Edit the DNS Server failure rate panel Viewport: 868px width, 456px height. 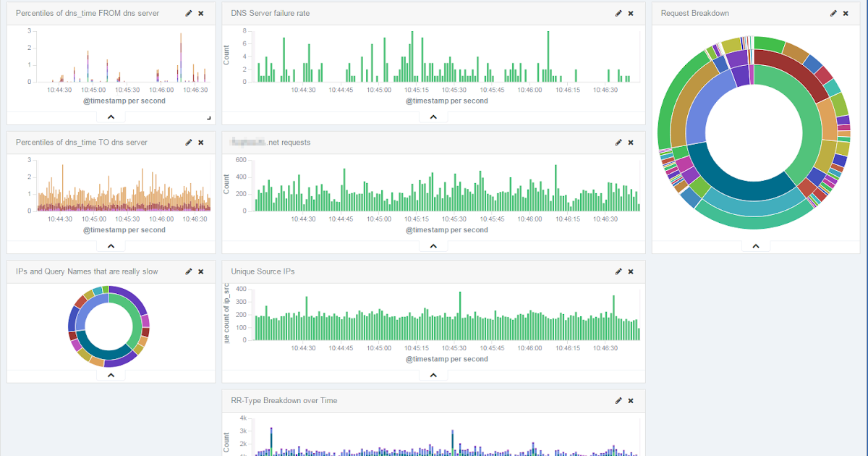(618, 13)
